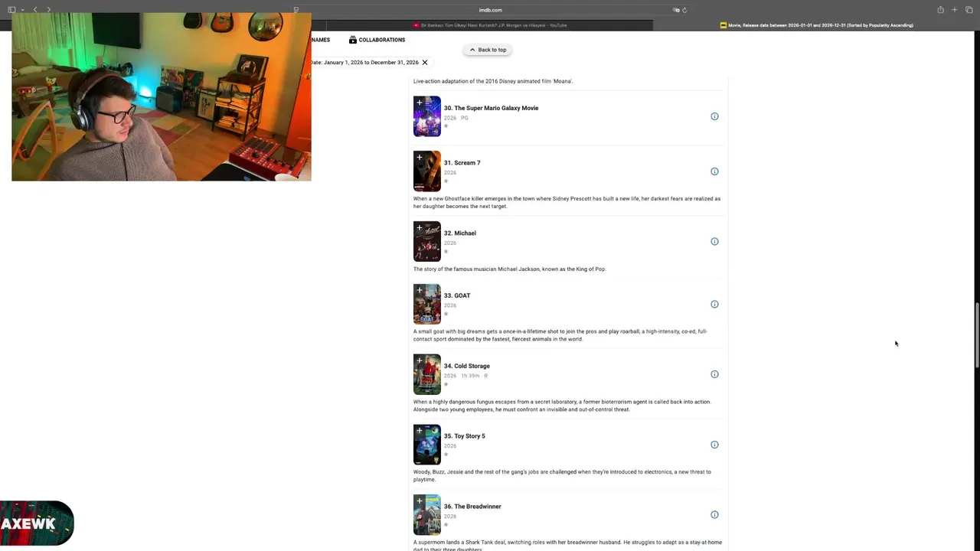Rate The Super Mario Galaxy Movie star
Image resolution: width=980 pixels, height=551 pixels.
(x=446, y=126)
